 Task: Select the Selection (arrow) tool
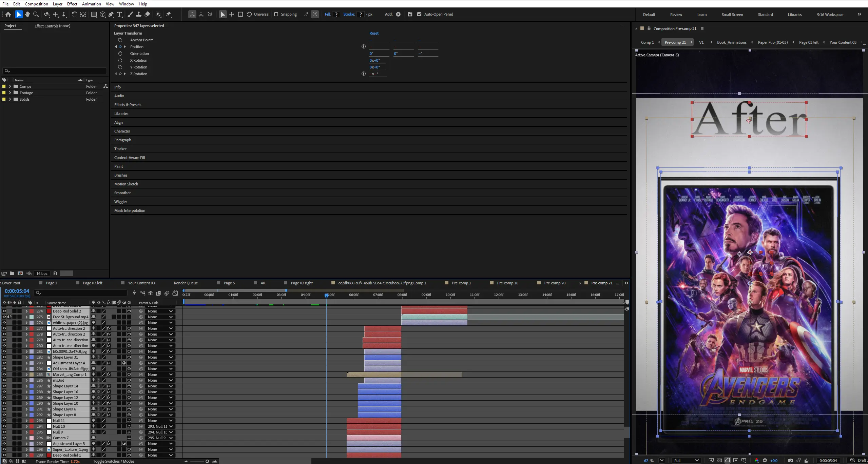[19, 14]
